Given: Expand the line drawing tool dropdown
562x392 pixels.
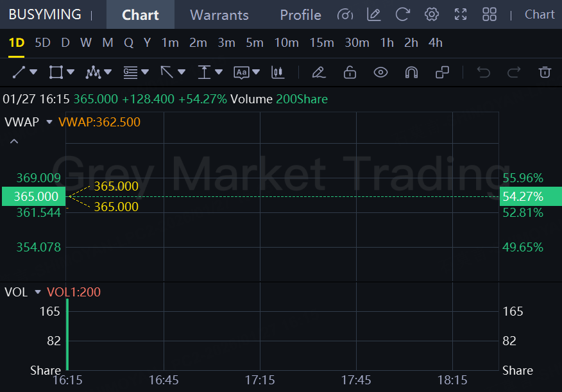Looking at the screenshot, I should tap(33, 72).
